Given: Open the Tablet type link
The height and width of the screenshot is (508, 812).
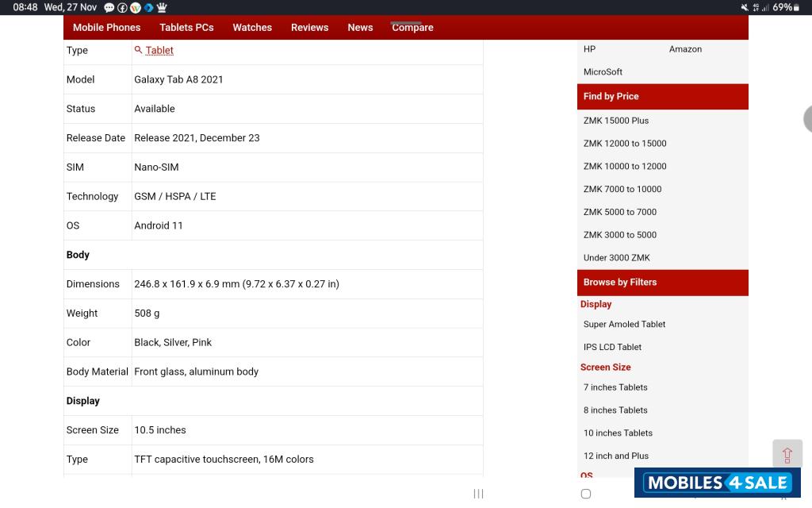Looking at the screenshot, I should [x=159, y=50].
